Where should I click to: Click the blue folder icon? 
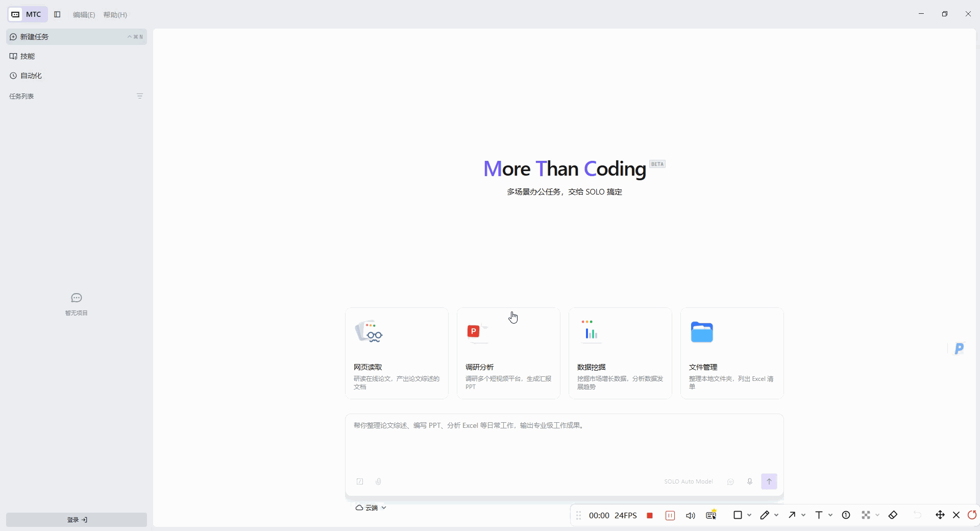tap(702, 332)
